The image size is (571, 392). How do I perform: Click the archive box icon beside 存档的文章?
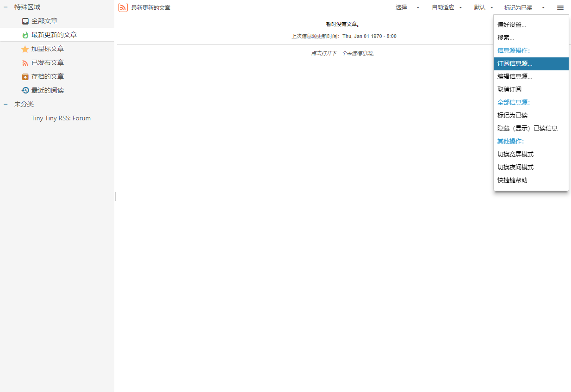click(x=25, y=76)
